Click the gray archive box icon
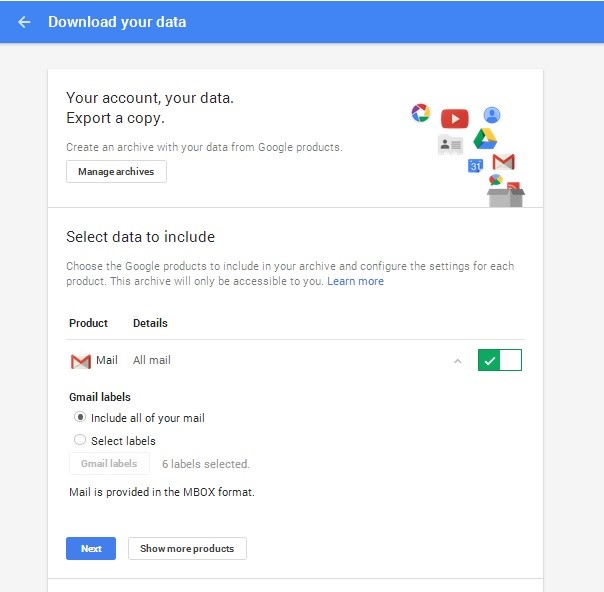Viewport: 604px width, 592px height. pos(506,192)
